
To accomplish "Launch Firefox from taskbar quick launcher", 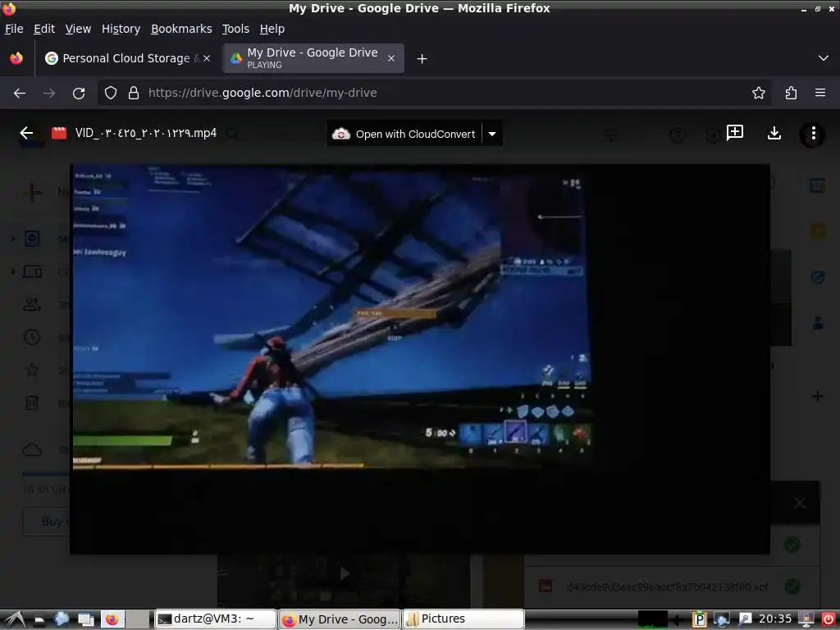I will click(112, 619).
